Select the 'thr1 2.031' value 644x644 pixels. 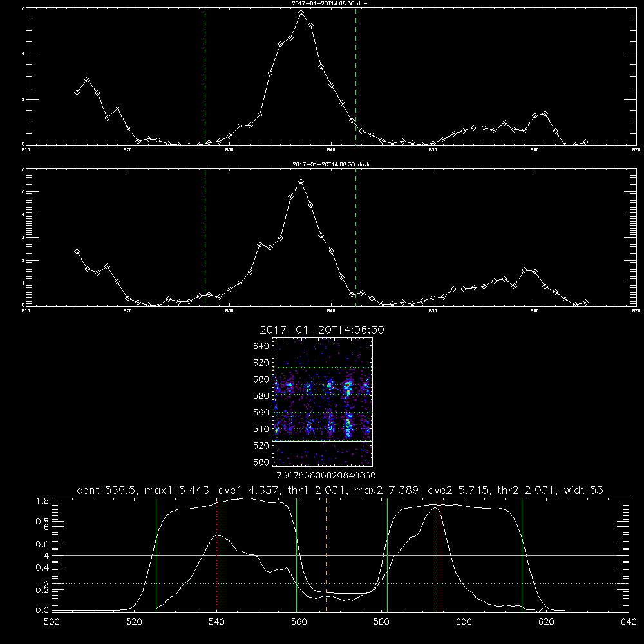coord(318,490)
